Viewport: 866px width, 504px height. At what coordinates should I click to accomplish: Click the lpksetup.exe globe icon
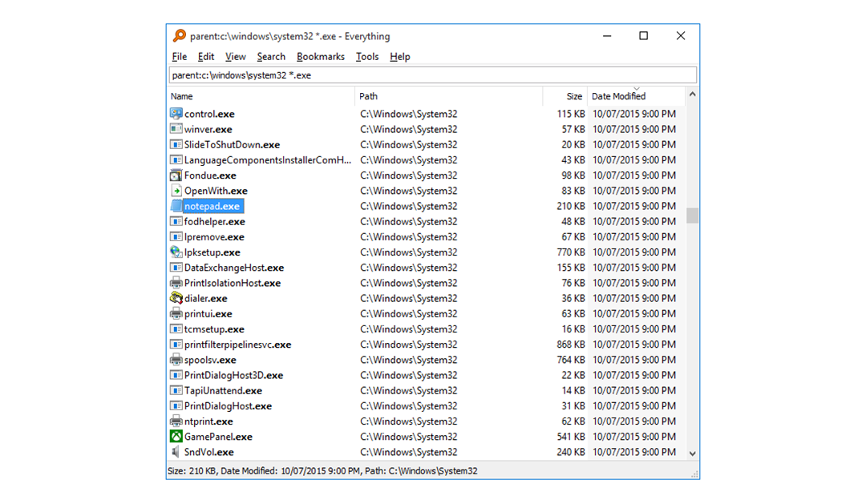(x=176, y=252)
